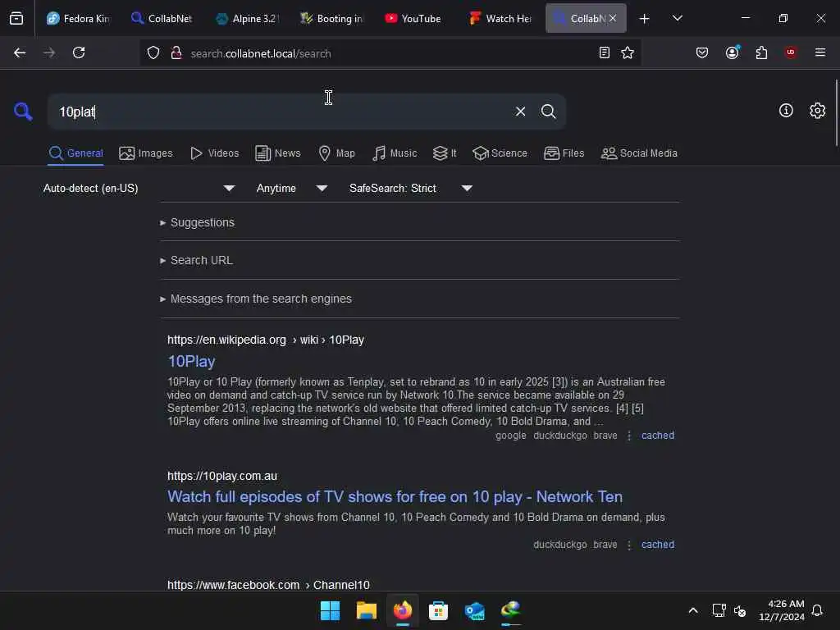
Task: Open Microsoft Store from taskbar
Action: (x=438, y=610)
